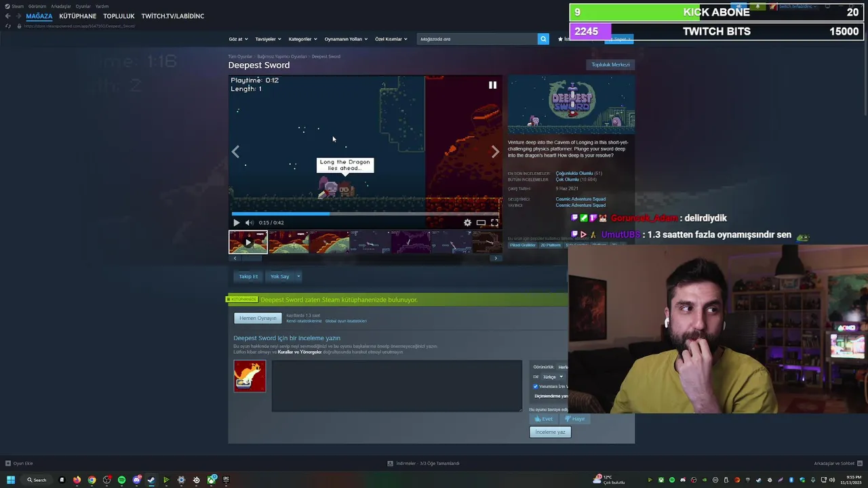The image size is (868, 488).
Task: Open video settings gear icon
Action: coord(467,222)
